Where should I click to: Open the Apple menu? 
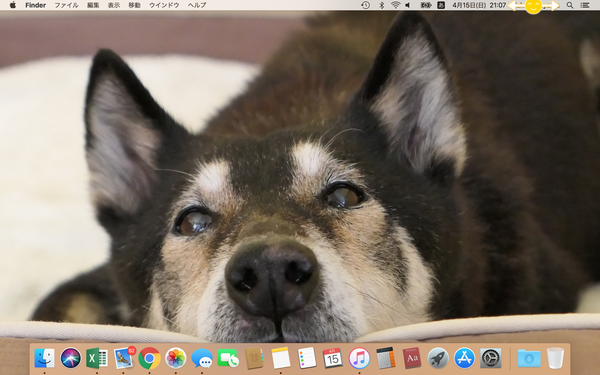pyautogui.click(x=13, y=5)
